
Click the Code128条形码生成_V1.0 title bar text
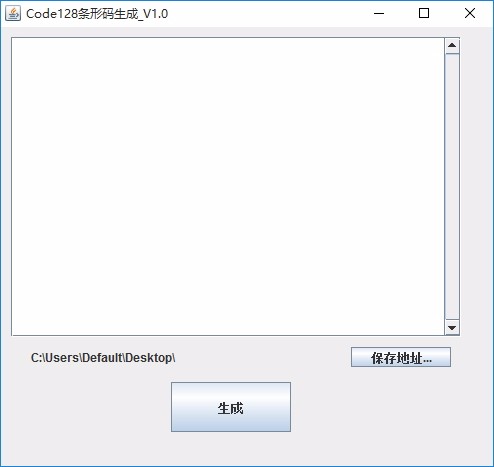(x=97, y=14)
